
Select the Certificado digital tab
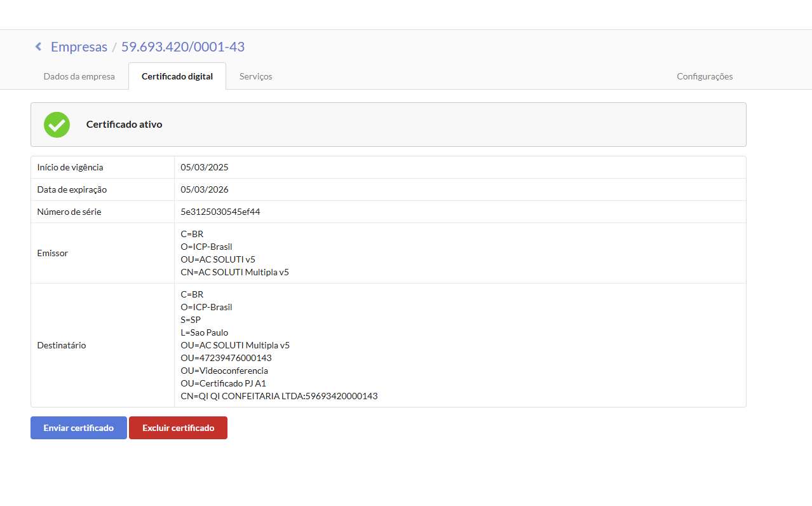[177, 76]
